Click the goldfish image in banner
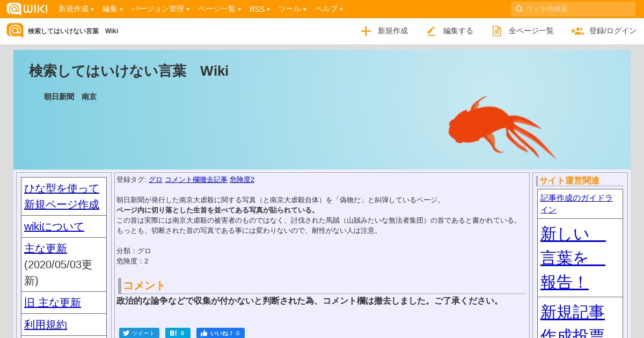Image resolution: width=644 pixels, height=338 pixels. coord(502,127)
